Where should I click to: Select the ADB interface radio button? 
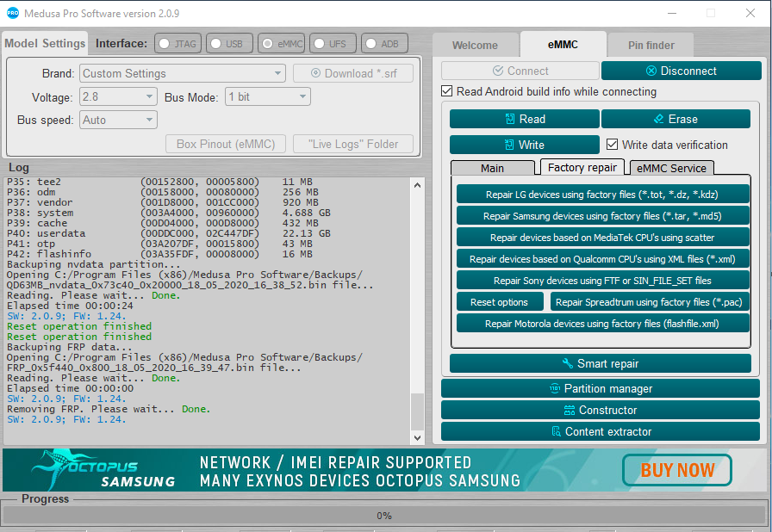(x=370, y=44)
